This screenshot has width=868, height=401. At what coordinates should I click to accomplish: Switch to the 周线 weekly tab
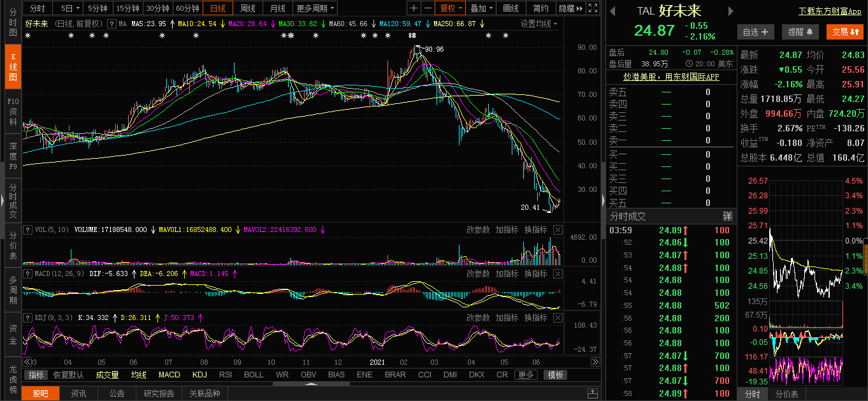[x=247, y=8]
